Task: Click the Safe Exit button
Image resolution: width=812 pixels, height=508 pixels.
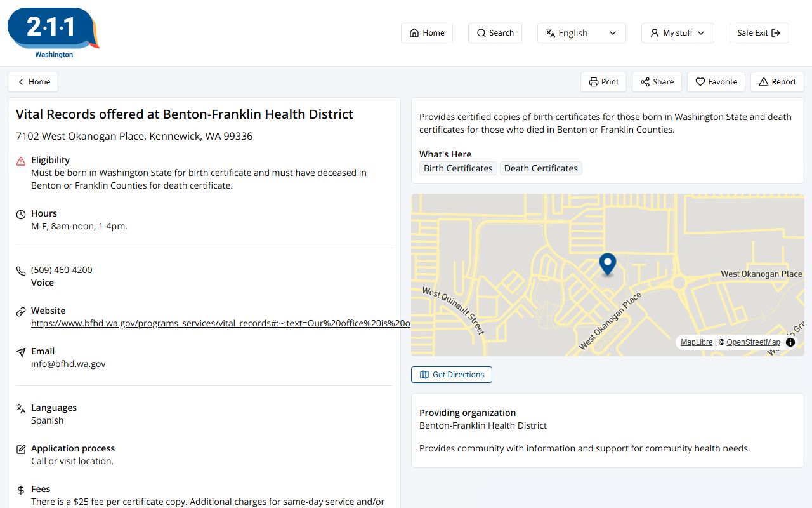Action: [x=759, y=33]
